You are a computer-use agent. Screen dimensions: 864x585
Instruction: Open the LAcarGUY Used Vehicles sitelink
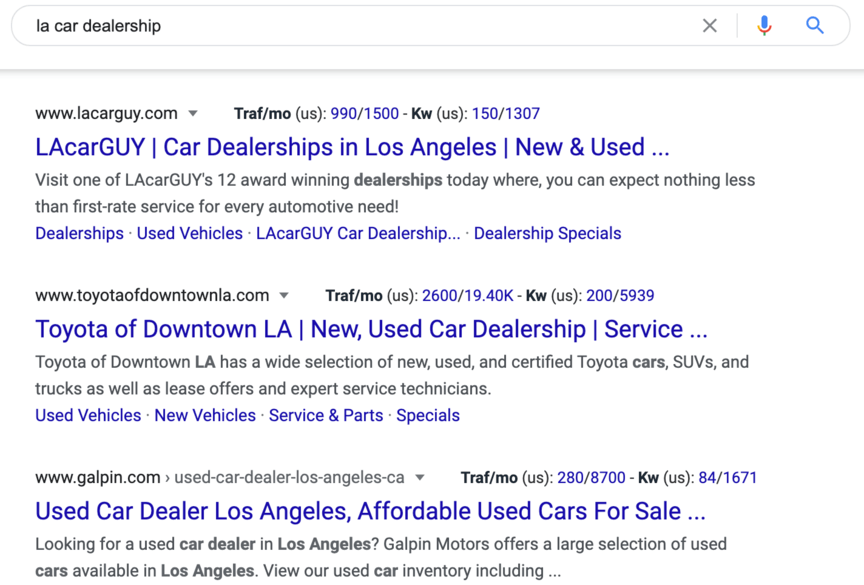(x=189, y=233)
